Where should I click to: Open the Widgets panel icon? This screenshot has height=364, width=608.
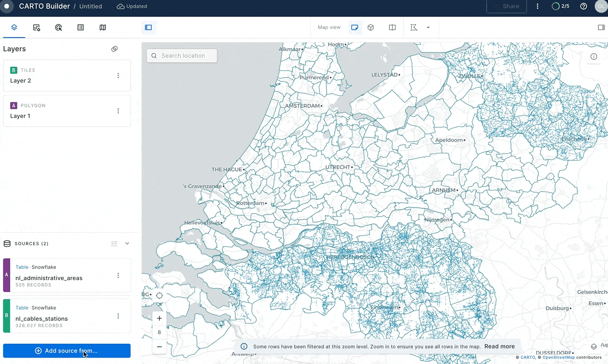36,27
